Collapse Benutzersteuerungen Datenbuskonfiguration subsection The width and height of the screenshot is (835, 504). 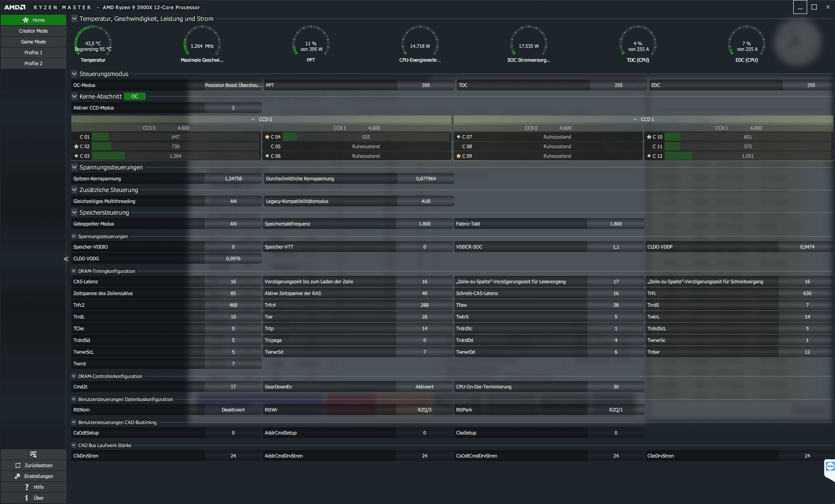74,399
